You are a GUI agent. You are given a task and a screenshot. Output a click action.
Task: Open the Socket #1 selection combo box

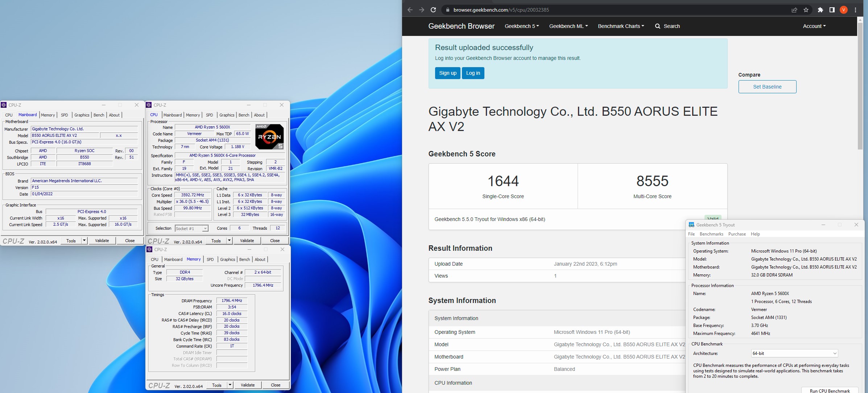(191, 228)
